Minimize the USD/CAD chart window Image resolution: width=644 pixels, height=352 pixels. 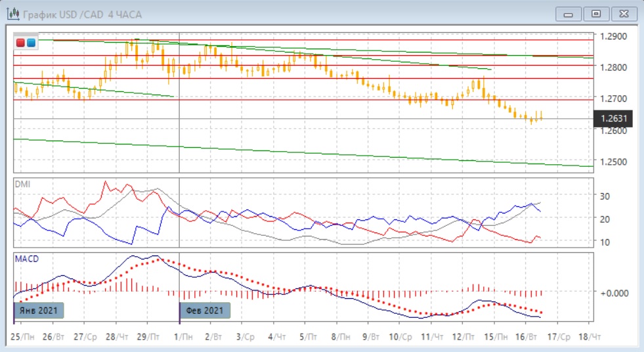[569, 14]
